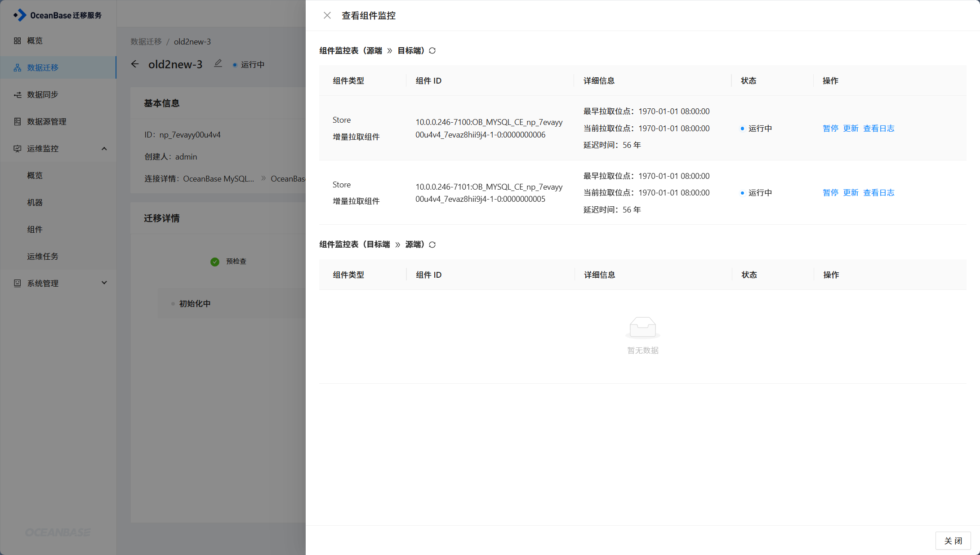Update the Store component on port 7100

[850, 129]
